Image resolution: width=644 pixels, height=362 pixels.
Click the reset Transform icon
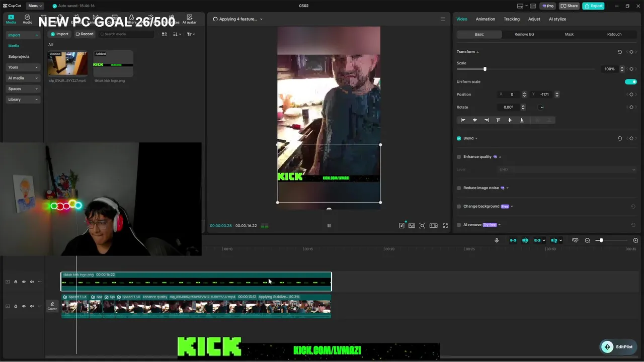click(619, 52)
